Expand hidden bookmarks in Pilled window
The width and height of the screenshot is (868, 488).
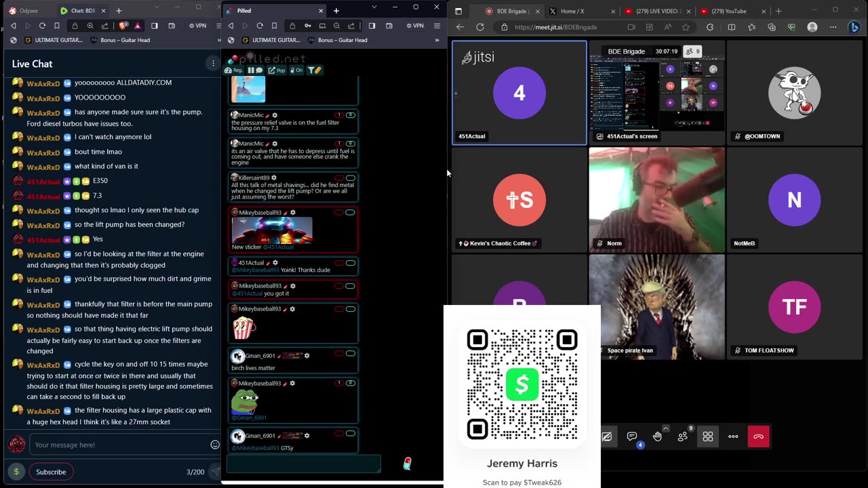[x=437, y=40]
